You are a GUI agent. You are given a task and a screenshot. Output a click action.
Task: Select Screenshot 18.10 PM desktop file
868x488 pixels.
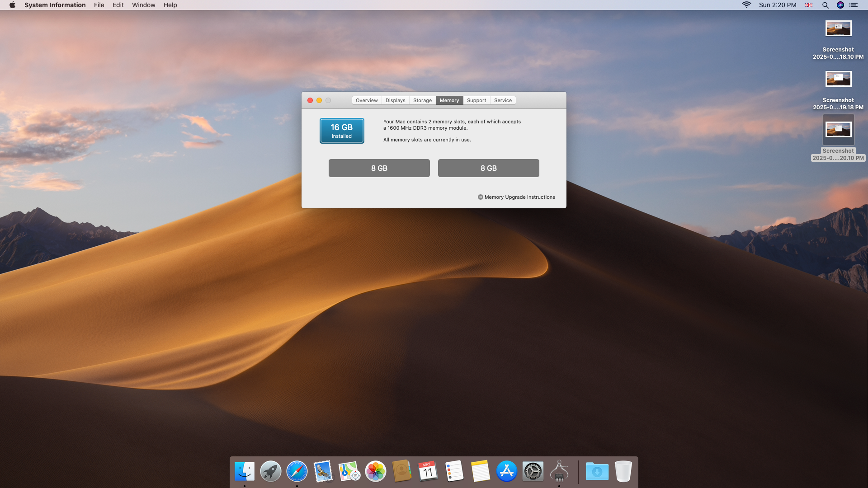[839, 40]
